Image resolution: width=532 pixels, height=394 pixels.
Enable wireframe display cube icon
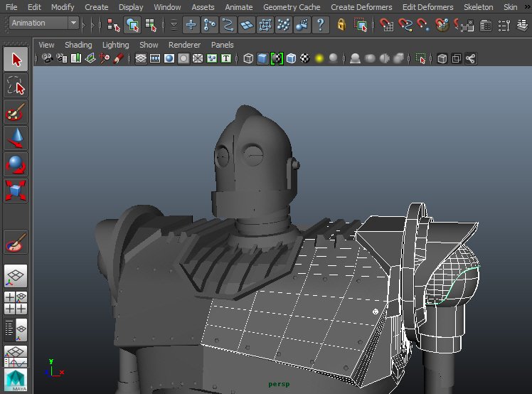(x=248, y=58)
